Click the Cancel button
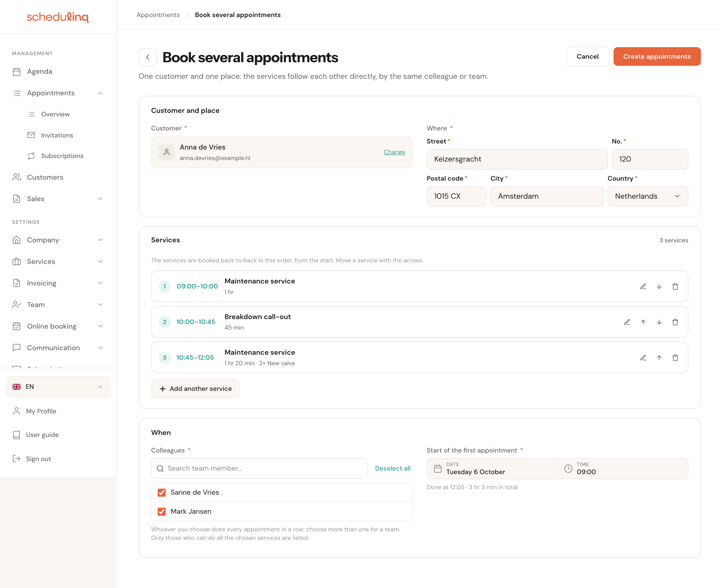723x588 pixels. tap(587, 56)
